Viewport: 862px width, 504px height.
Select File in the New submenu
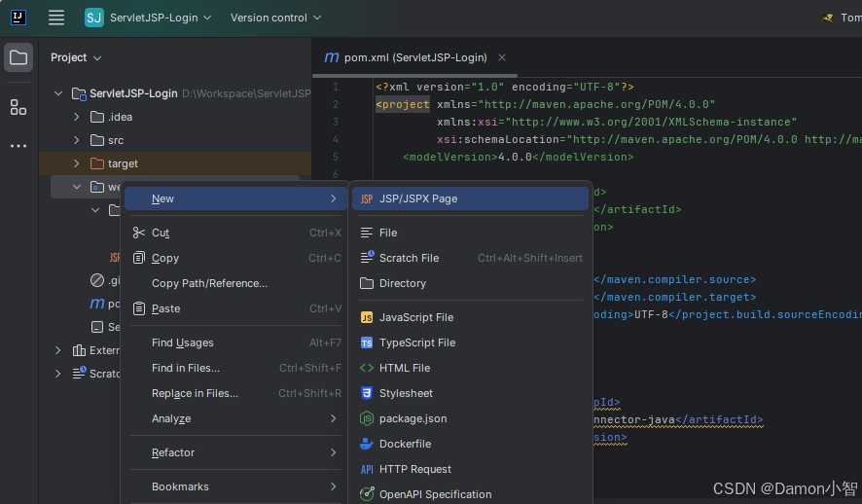pyautogui.click(x=470, y=234)
